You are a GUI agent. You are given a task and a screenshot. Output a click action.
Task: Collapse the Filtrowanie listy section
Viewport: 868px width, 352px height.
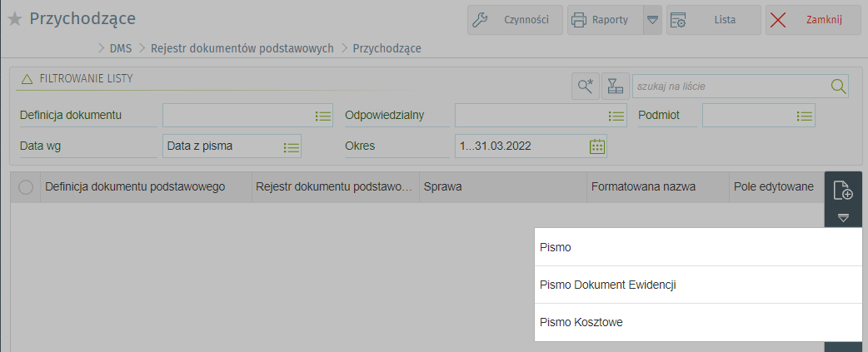point(26,79)
